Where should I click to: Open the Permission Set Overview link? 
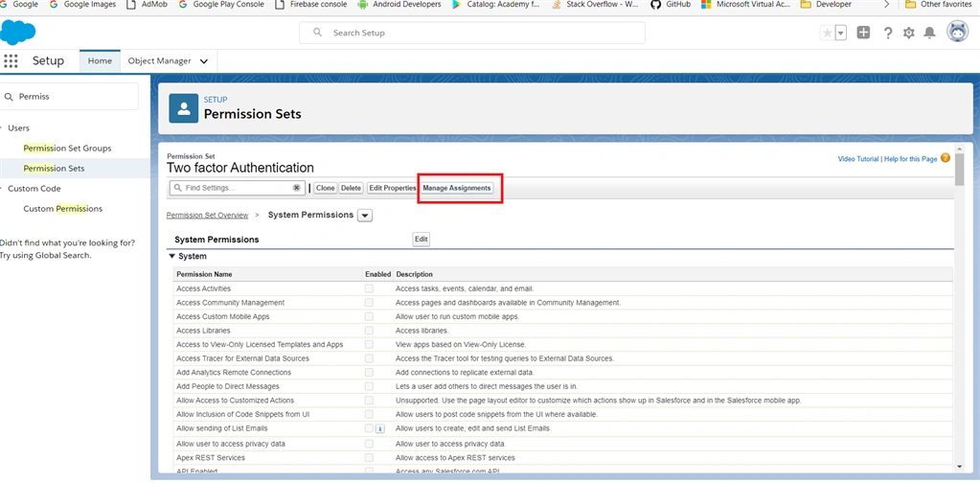pyautogui.click(x=208, y=215)
